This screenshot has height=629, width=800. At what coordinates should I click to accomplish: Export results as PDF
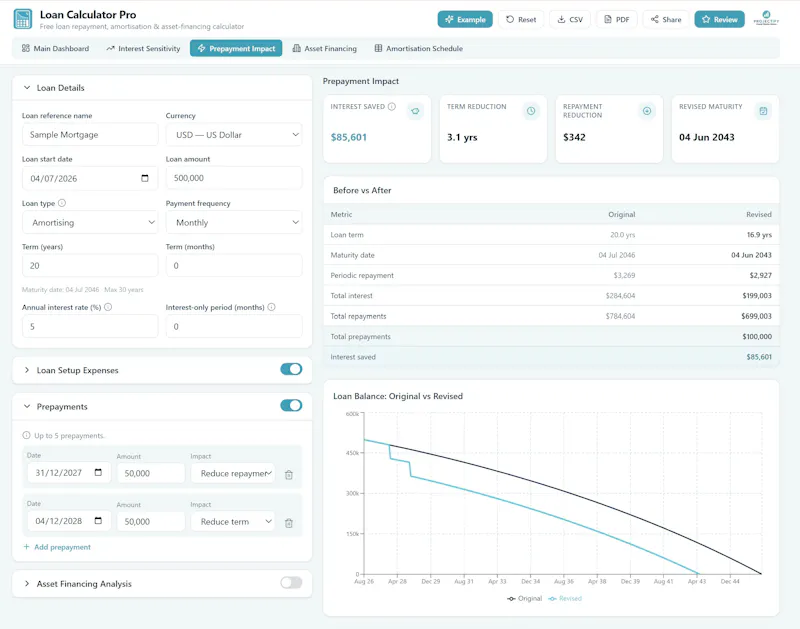(x=616, y=19)
